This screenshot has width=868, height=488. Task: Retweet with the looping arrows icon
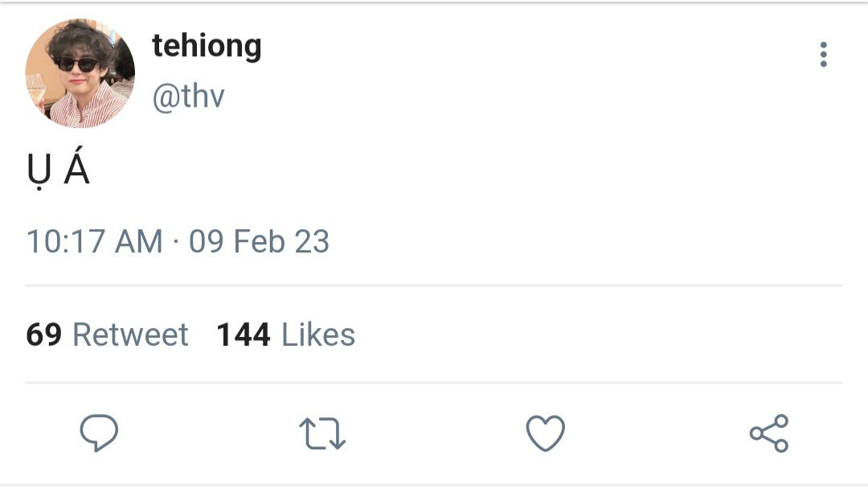tap(322, 433)
